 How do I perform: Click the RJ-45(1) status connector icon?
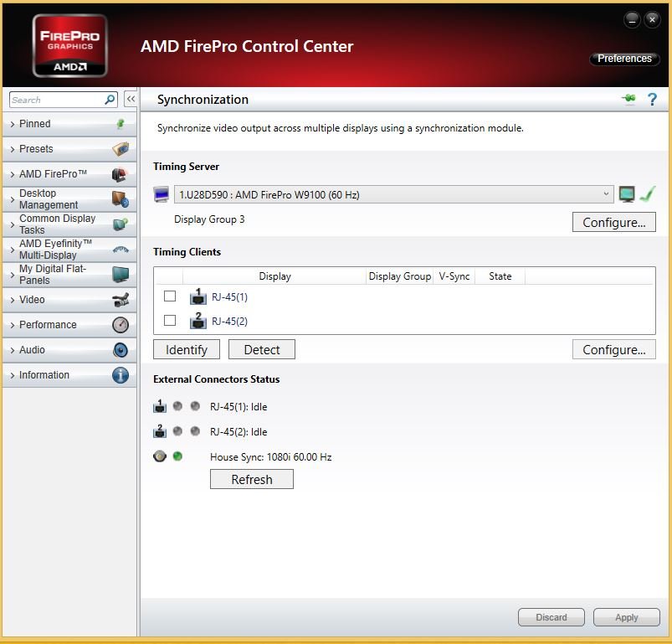tap(160, 405)
